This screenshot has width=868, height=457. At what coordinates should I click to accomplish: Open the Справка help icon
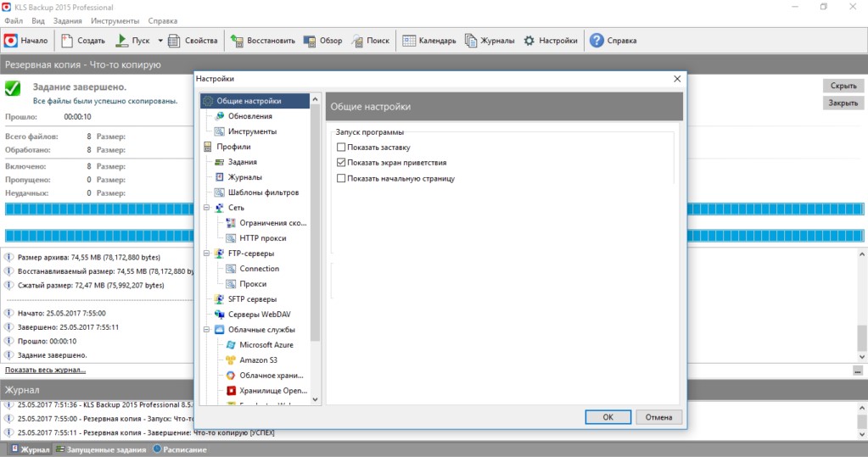(596, 41)
